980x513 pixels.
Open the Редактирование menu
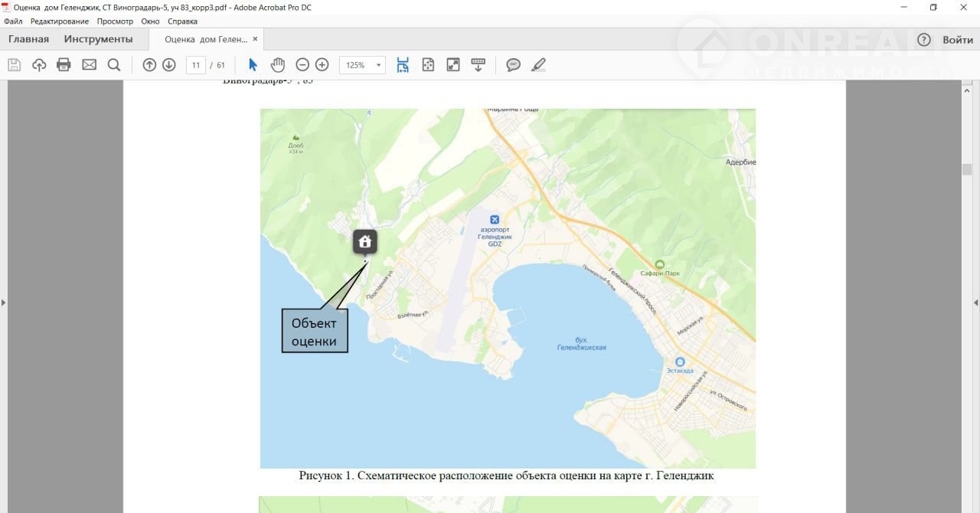click(59, 21)
